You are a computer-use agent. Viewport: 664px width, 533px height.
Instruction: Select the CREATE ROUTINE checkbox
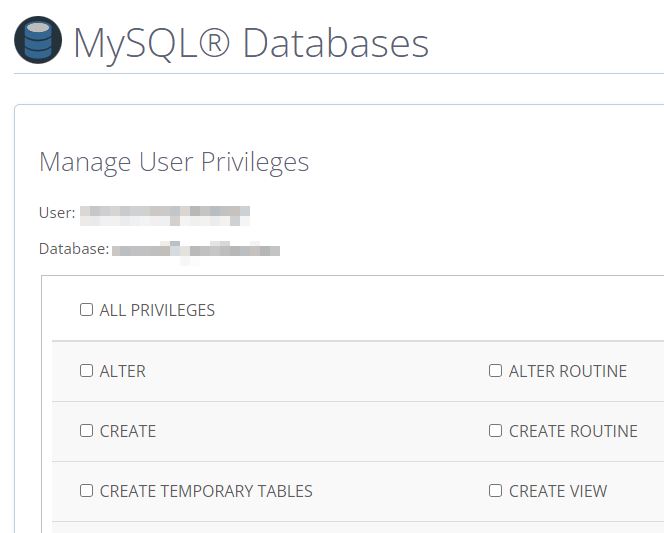(495, 431)
